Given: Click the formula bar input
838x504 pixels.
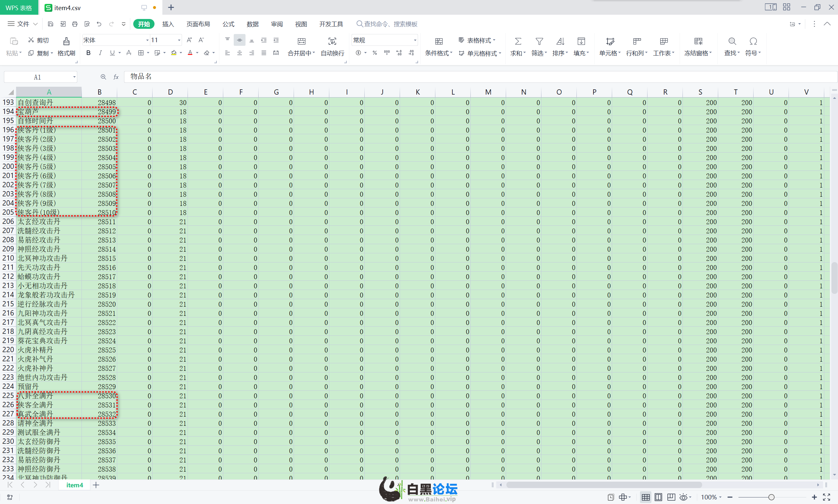Looking at the screenshot, I should point(480,77).
